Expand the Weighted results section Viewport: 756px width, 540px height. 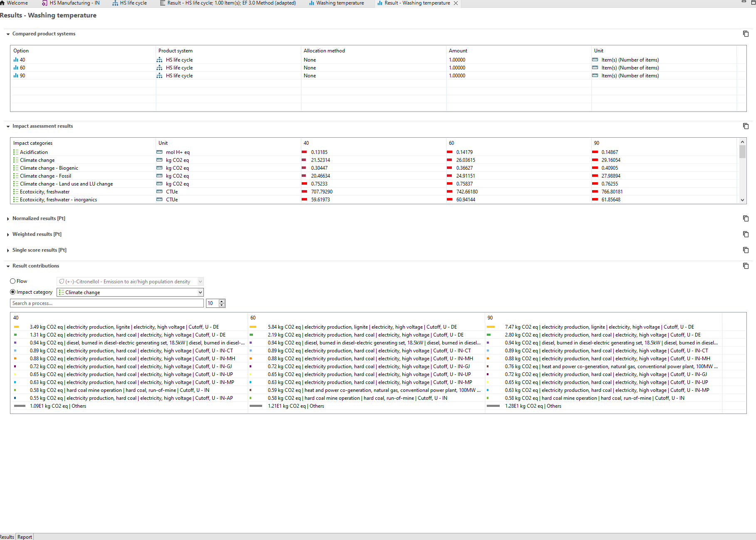pyautogui.click(x=8, y=234)
